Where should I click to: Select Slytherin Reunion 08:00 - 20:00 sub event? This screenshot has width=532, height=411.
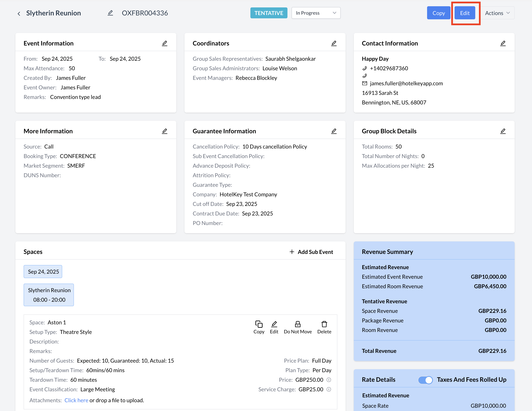[x=49, y=295]
